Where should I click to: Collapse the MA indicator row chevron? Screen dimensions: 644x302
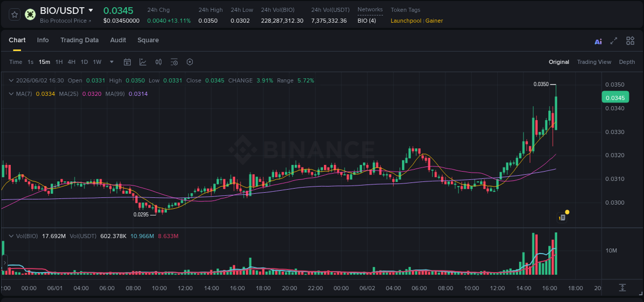11,94
